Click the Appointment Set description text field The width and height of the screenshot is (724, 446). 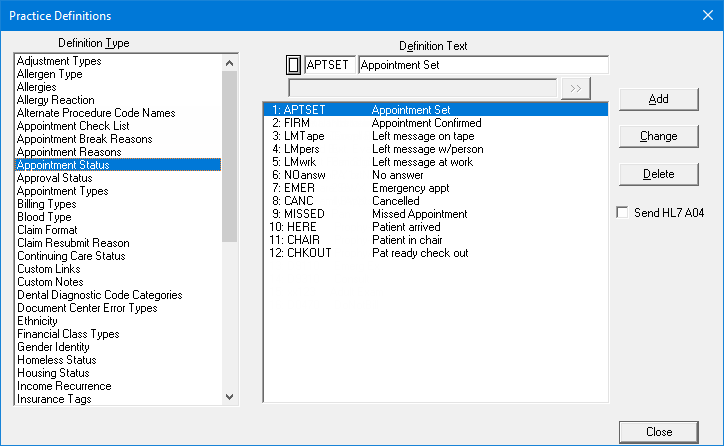(482, 65)
